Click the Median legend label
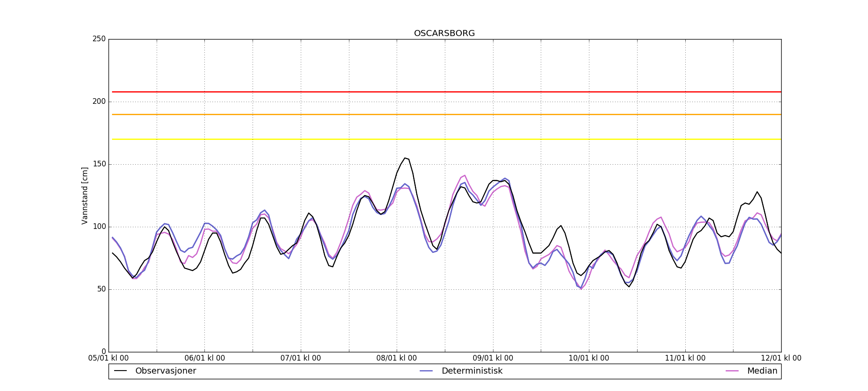 [762, 371]
